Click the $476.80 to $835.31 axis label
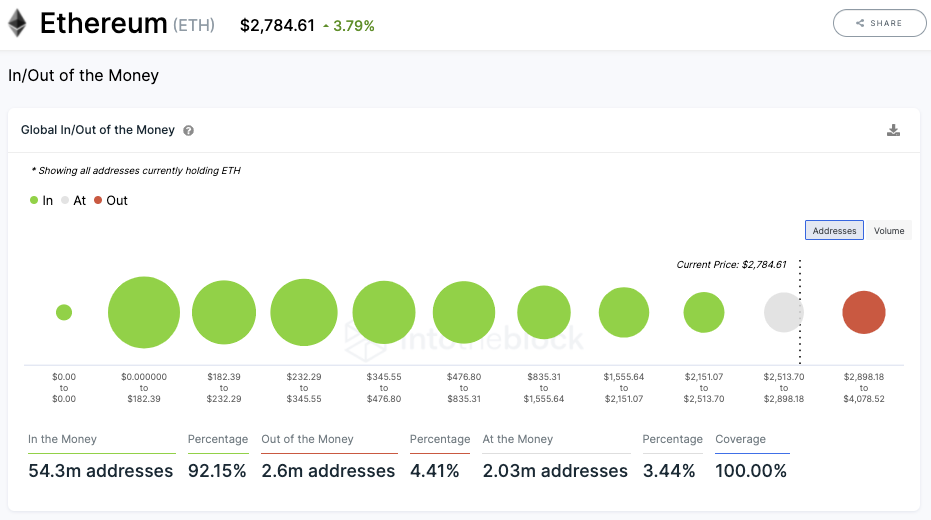Screen dimensions: 931x520 [x=464, y=388]
